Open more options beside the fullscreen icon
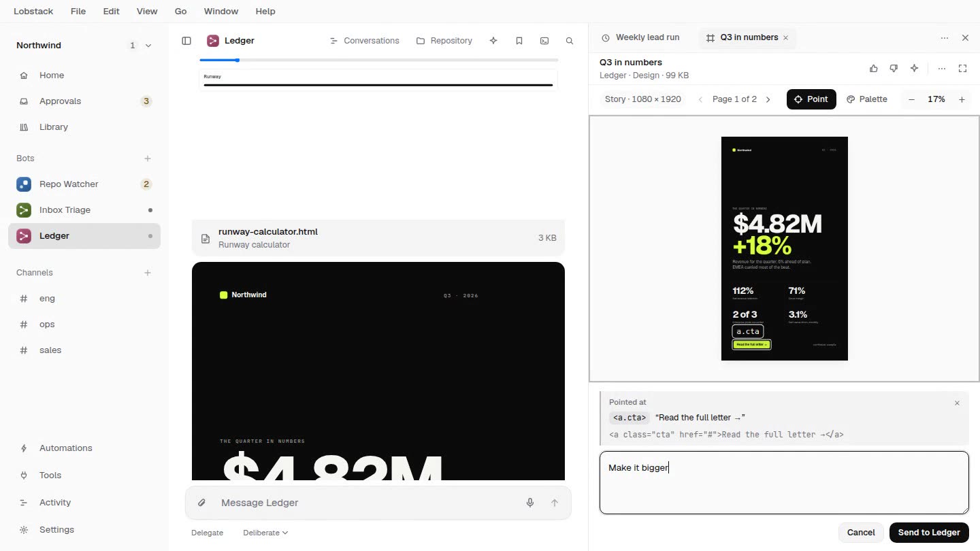 942,68
